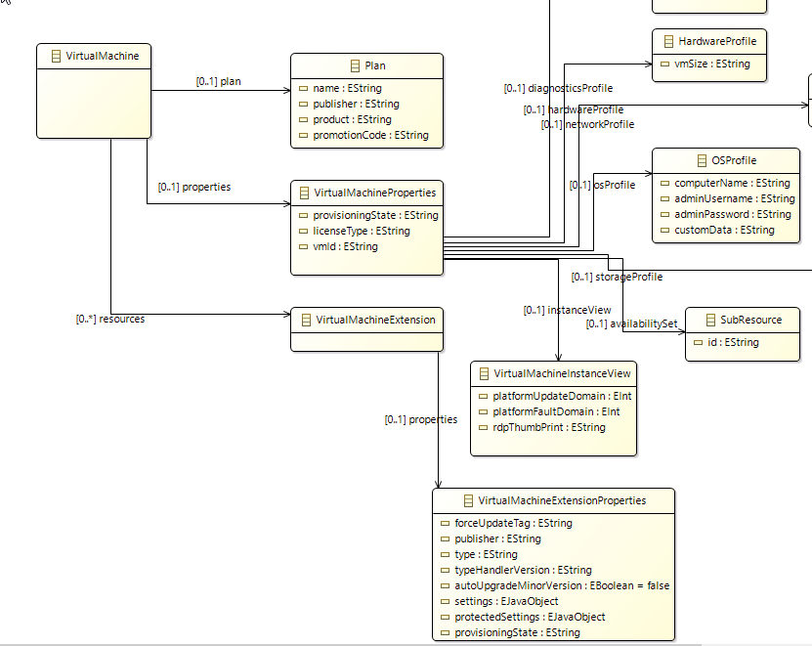Viewport: 812px width, 646px height.
Task: Select the "[0..1] osProfile" reference label
Action: 602,185
